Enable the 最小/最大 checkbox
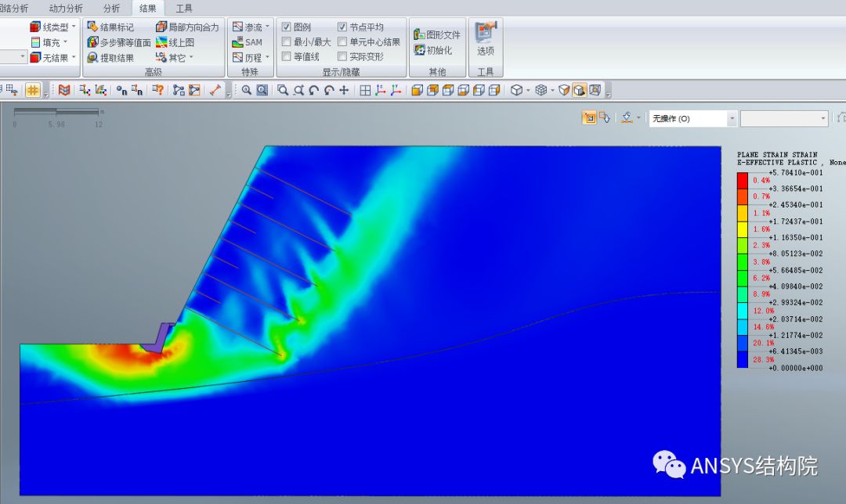The width and height of the screenshot is (846, 504). click(287, 41)
